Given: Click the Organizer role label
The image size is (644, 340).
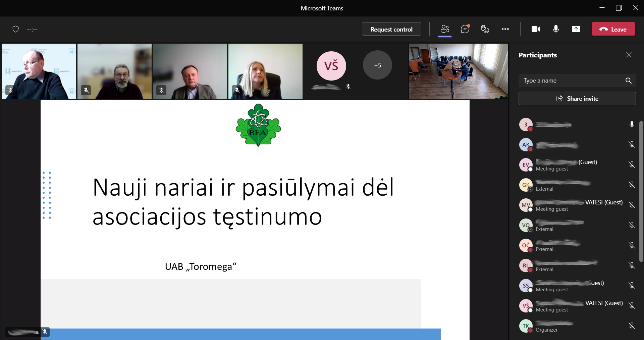Looking at the screenshot, I should point(546,330).
